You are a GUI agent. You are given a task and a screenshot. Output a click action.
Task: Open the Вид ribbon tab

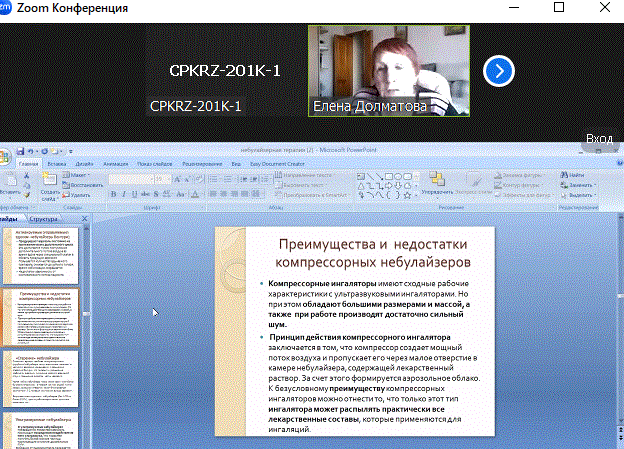[236, 164]
